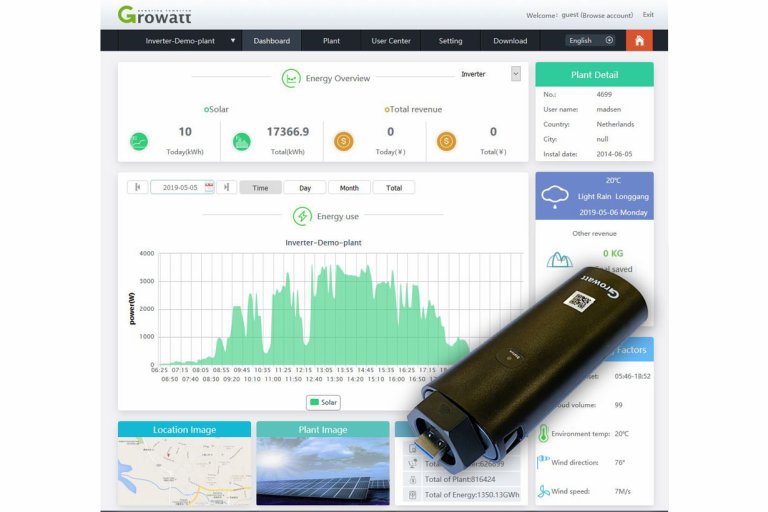Click the environment temperature thermometer icon

click(543, 434)
